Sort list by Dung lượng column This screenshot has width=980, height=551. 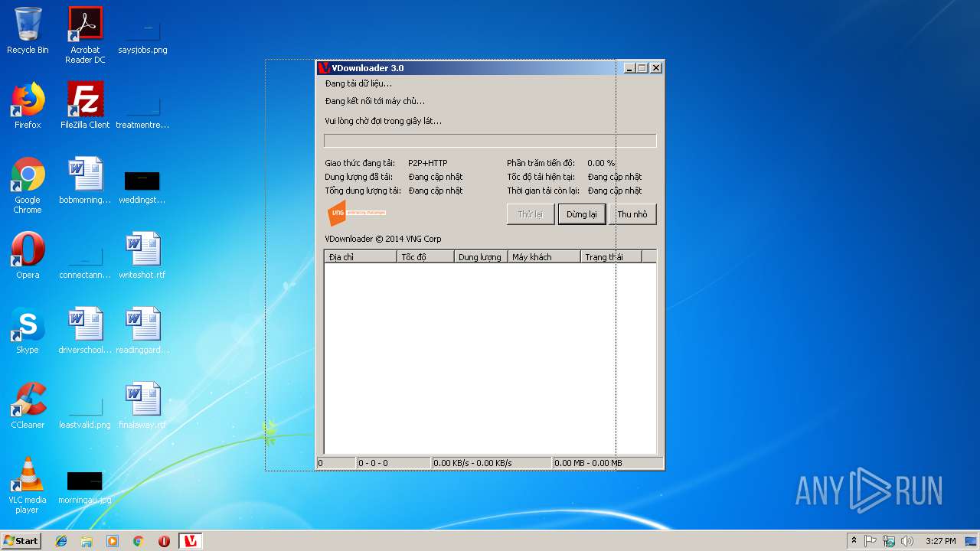pyautogui.click(x=481, y=257)
